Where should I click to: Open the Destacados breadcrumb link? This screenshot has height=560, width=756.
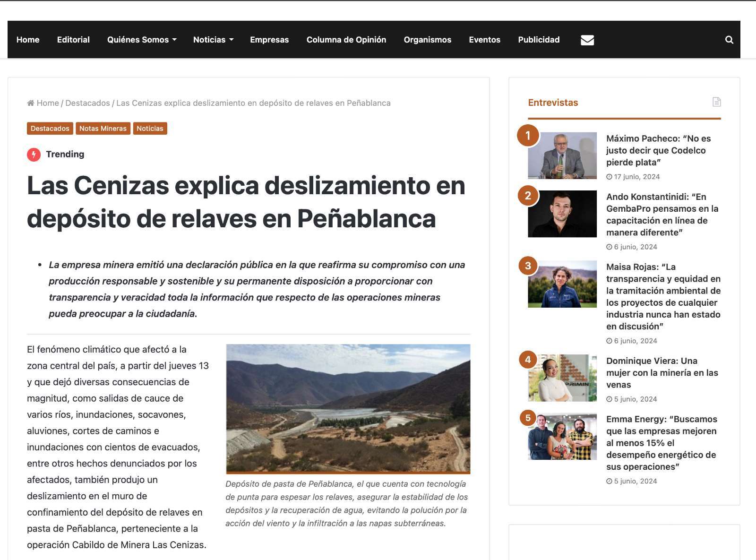click(87, 103)
